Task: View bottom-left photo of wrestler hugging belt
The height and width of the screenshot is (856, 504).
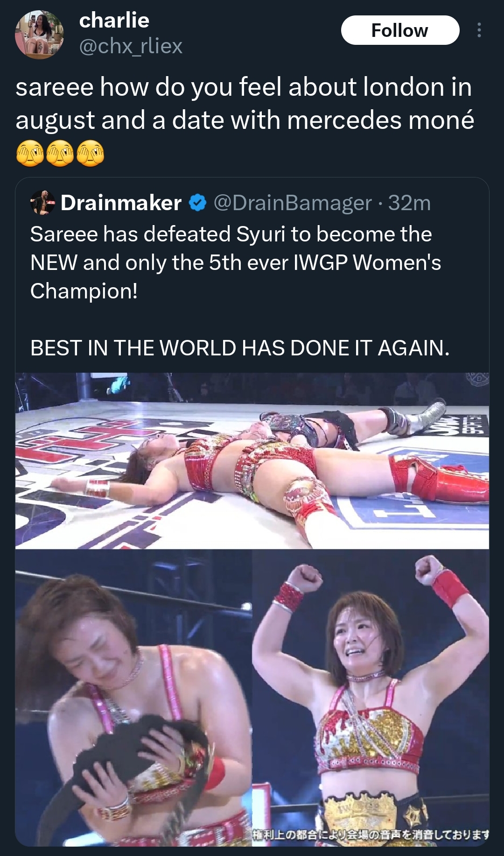Action: coord(133,698)
